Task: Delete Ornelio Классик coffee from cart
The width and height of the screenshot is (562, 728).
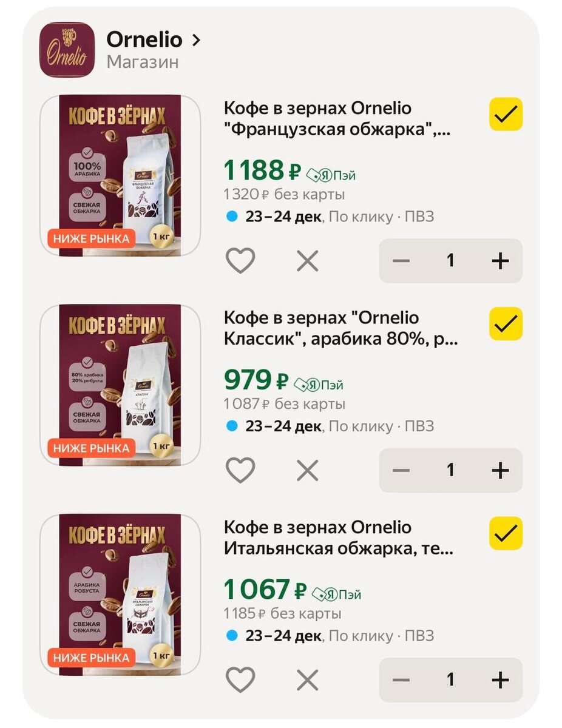Action: (307, 470)
